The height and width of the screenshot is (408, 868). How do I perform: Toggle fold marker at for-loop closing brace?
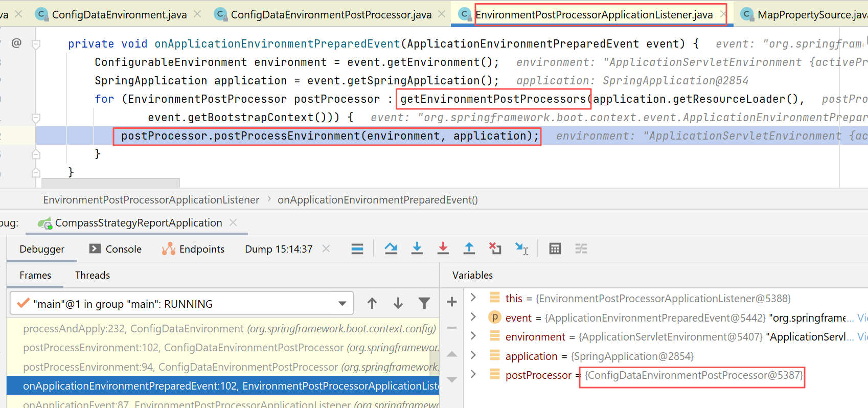(x=36, y=154)
